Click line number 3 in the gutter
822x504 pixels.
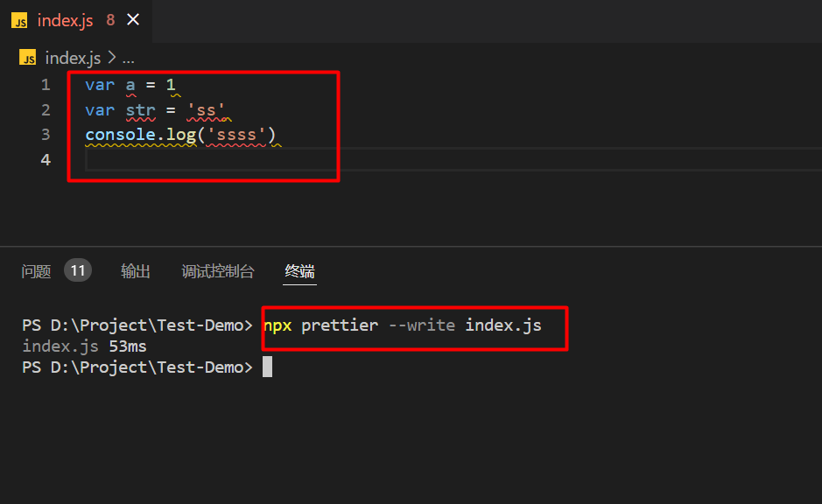pyautogui.click(x=46, y=134)
